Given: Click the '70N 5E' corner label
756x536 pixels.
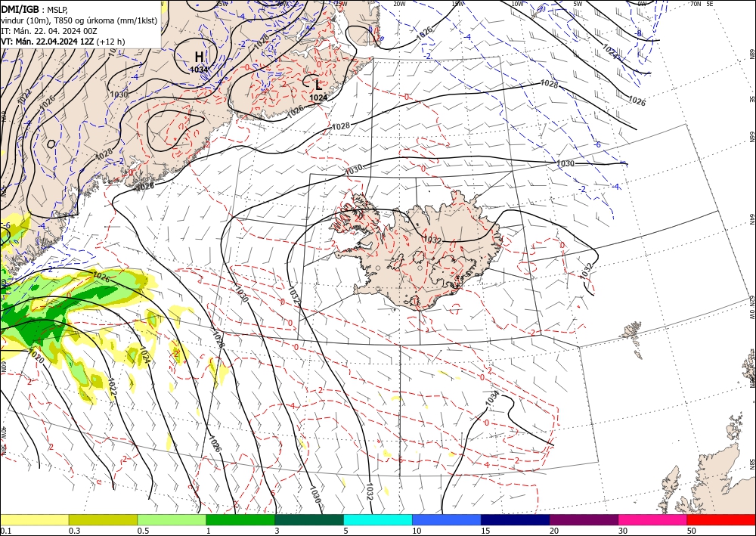Looking at the screenshot, I should pyautogui.click(x=702, y=4).
